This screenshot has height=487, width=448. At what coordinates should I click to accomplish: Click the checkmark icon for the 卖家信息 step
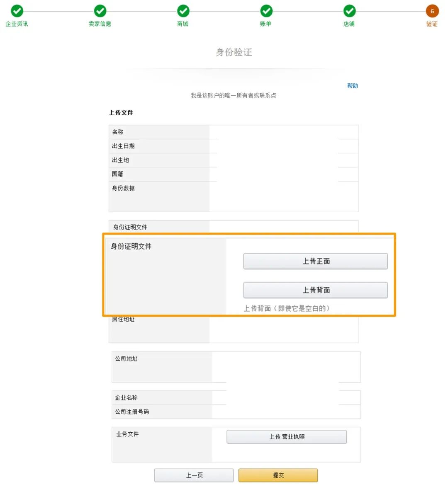tap(100, 11)
